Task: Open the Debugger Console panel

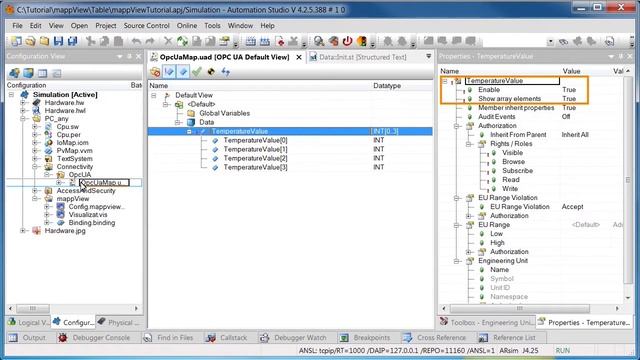Action: coord(95,338)
